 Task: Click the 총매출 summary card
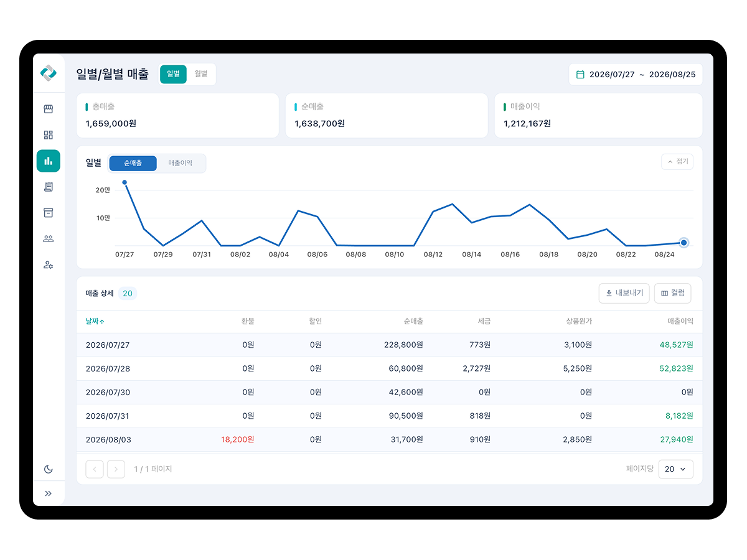point(177,115)
